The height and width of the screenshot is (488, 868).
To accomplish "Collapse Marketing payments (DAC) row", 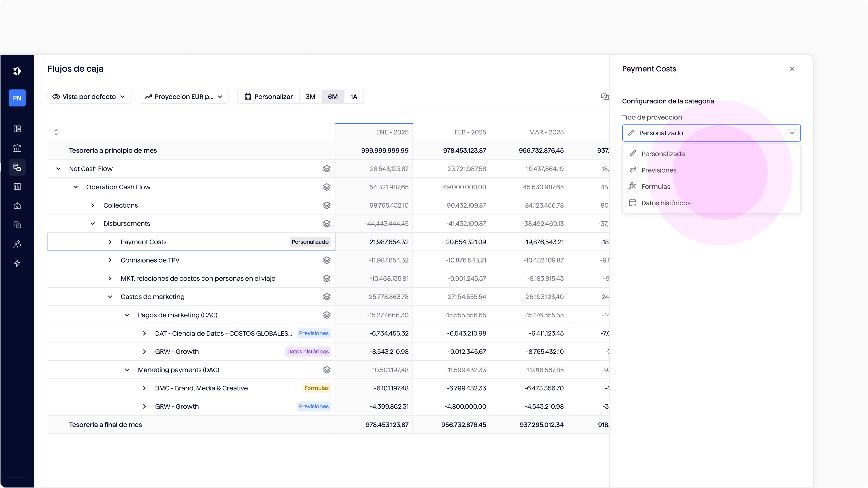I will point(127,370).
